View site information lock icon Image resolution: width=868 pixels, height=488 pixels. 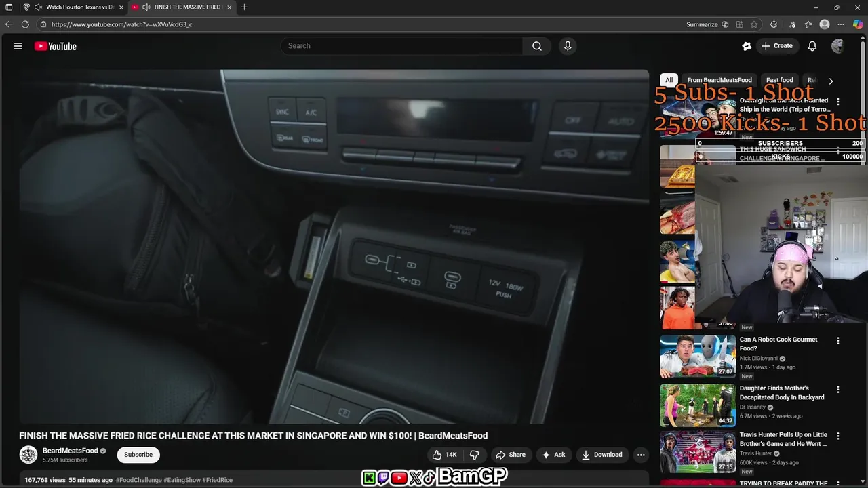coord(43,24)
